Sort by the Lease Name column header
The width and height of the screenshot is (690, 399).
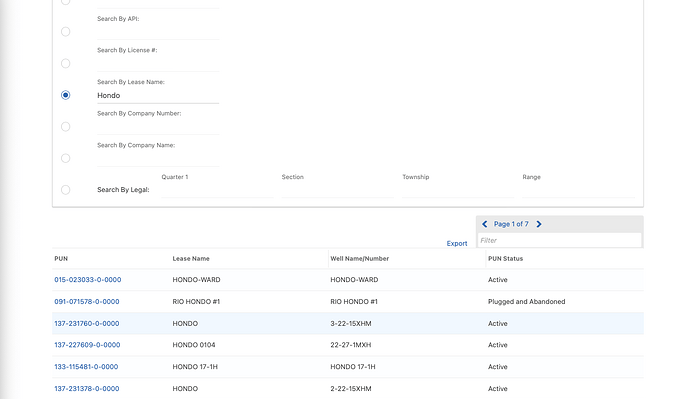pyautogui.click(x=191, y=259)
